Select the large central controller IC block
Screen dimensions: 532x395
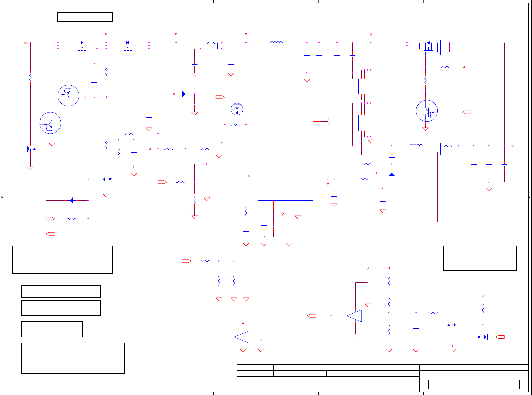(x=286, y=155)
